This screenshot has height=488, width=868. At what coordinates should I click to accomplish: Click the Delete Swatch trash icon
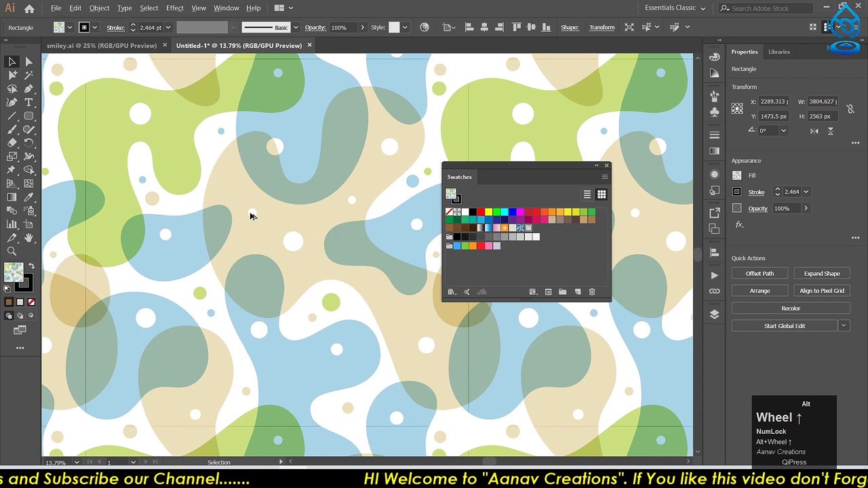pos(591,292)
